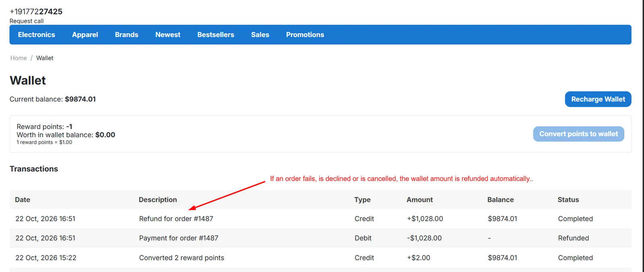Click the 22 Oct, 2026 15:22 date
The width and height of the screenshot is (644, 272).
point(46,258)
